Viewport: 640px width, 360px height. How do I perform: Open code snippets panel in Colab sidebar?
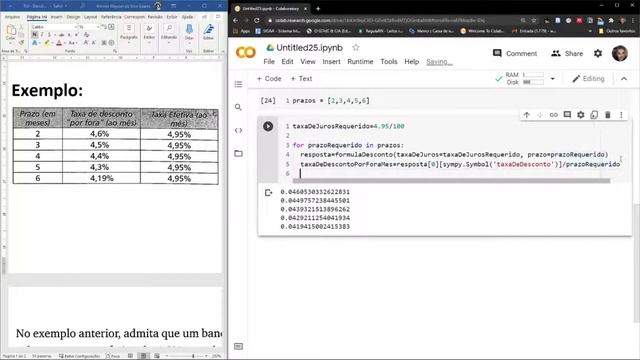tap(238, 131)
